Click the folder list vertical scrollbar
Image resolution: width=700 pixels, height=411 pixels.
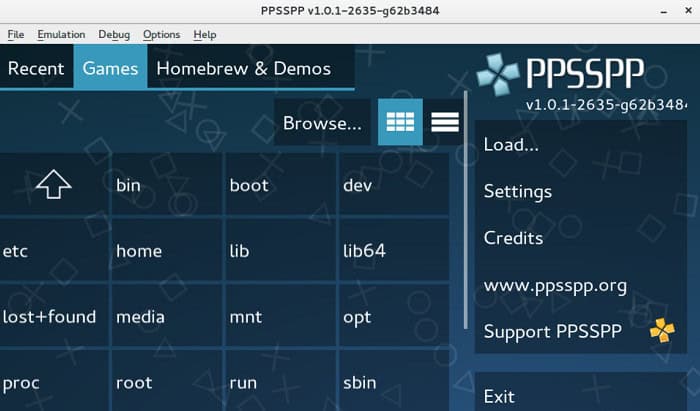466,210
